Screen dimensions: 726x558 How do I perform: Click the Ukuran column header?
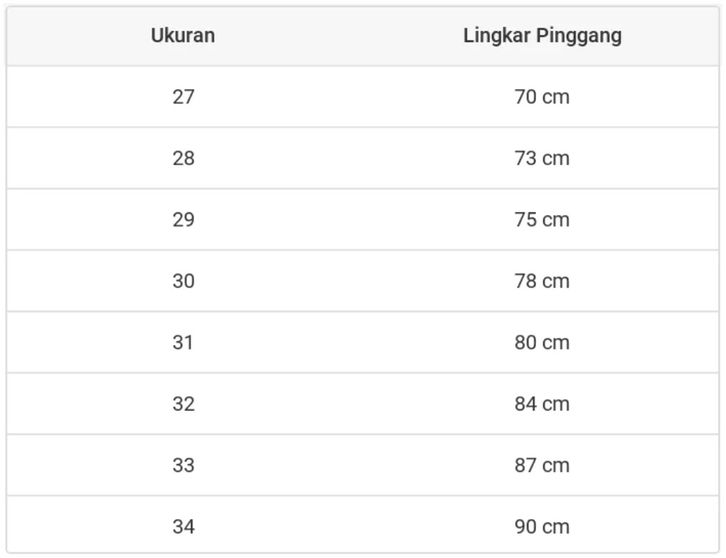183,36
